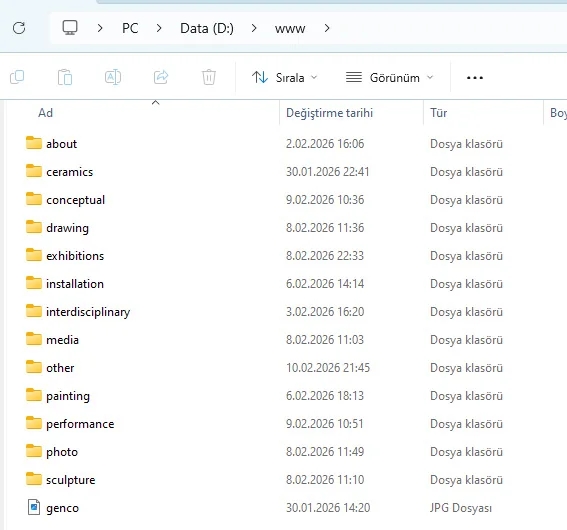The width and height of the screenshot is (567, 530).
Task: Sort by the Tür column header
Action: pyautogui.click(x=439, y=113)
